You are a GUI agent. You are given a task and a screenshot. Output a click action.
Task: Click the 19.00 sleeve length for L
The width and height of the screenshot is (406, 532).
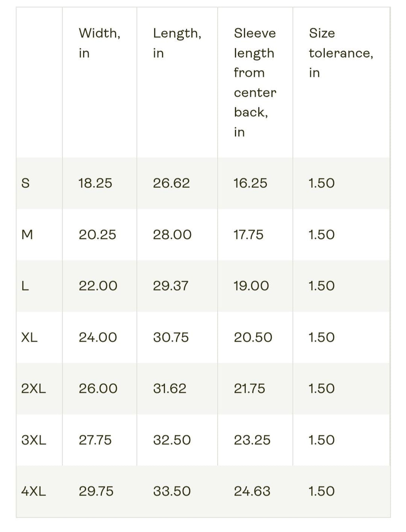251,286
